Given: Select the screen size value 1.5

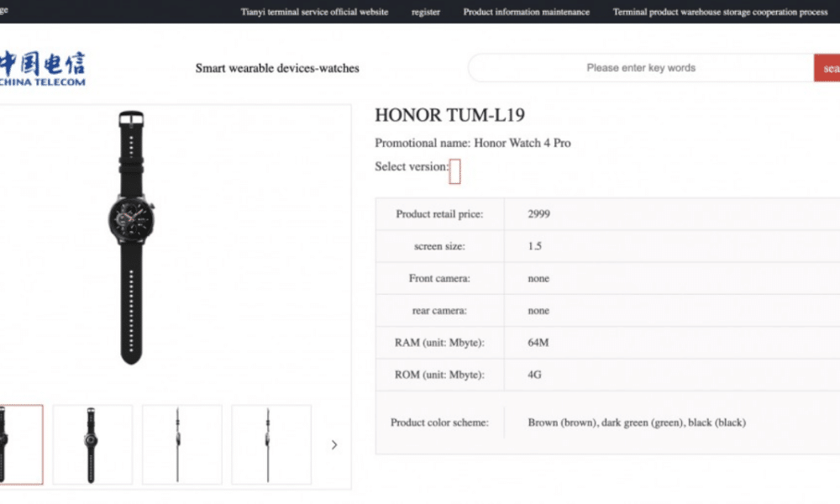Looking at the screenshot, I should coord(534,246).
